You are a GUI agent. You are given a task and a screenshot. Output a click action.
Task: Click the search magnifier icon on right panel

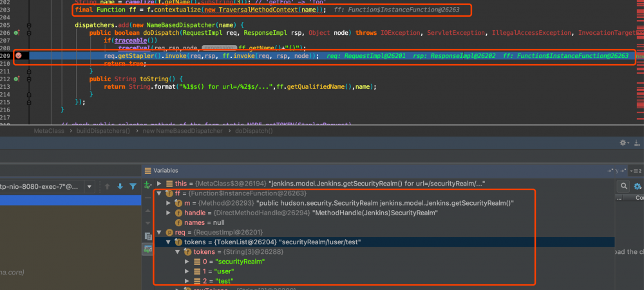pos(622,186)
